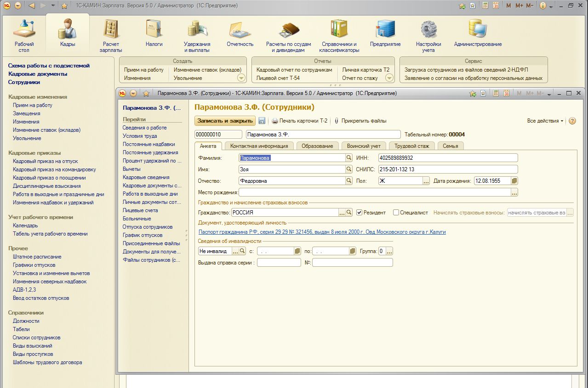Click Печать карточки Т-2 button

tap(300, 121)
